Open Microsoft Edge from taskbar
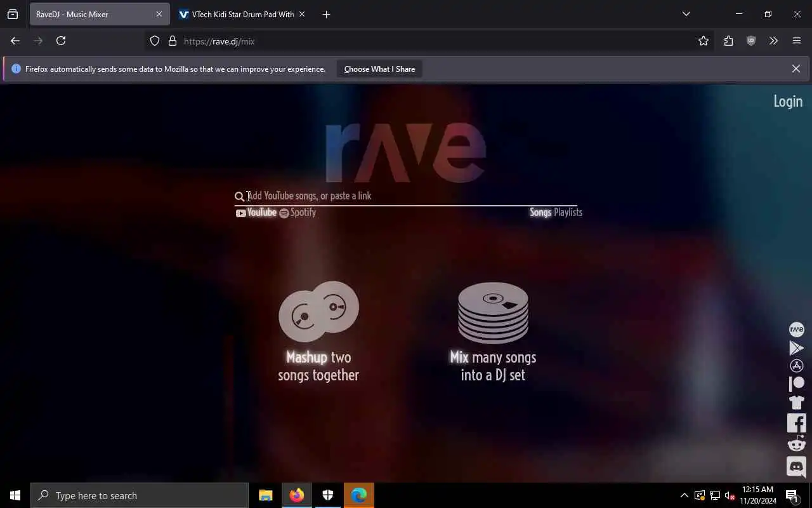Image resolution: width=812 pixels, height=508 pixels. click(359, 495)
